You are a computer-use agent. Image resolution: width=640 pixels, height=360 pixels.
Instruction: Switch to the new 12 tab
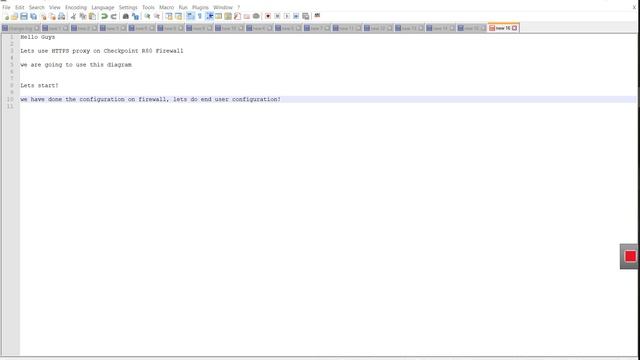click(378, 28)
